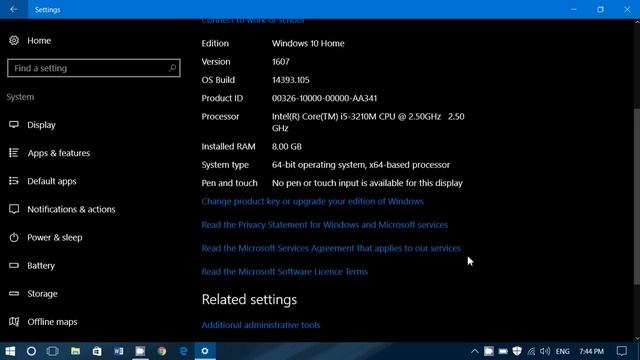
Task: Open Battery settings page
Action: (x=41, y=266)
